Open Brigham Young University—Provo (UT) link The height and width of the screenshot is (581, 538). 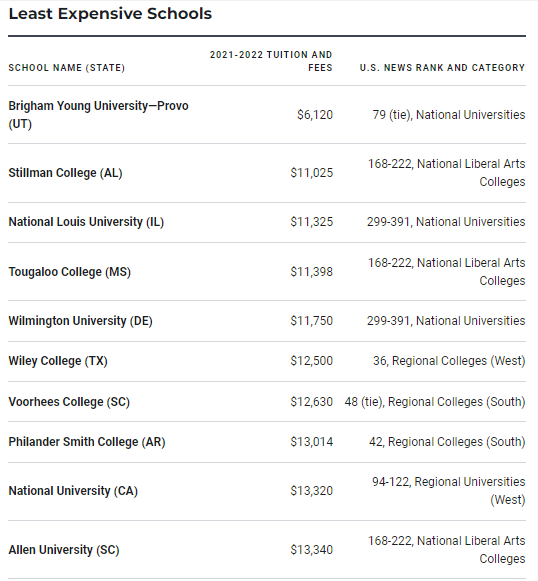point(98,114)
